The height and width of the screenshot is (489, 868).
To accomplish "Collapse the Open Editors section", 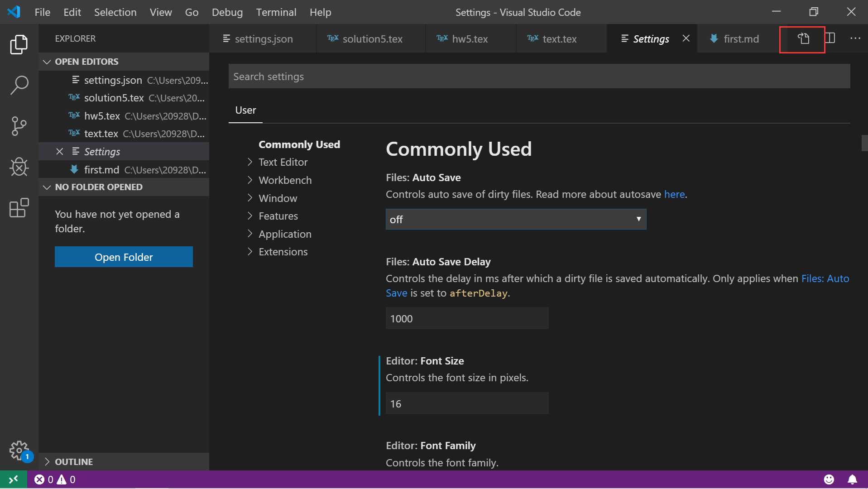I will click(x=124, y=62).
